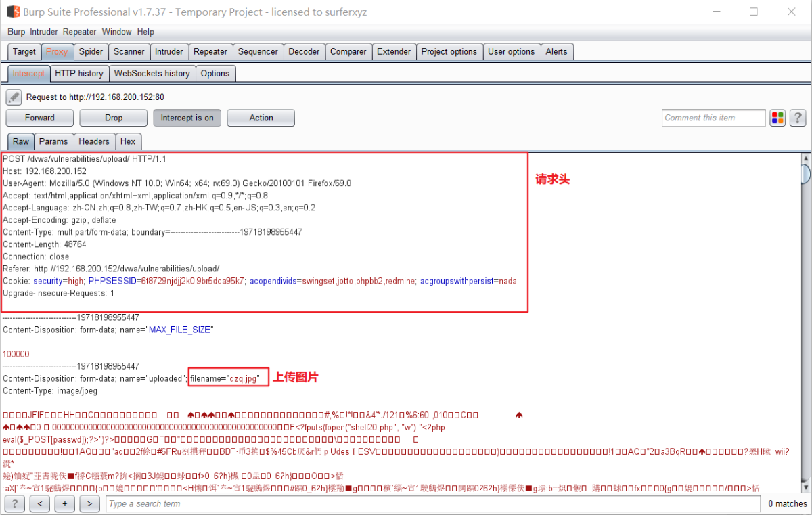Screen dimensions: 812x515
Task: Click the Referer header line
Action: coord(111,269)
